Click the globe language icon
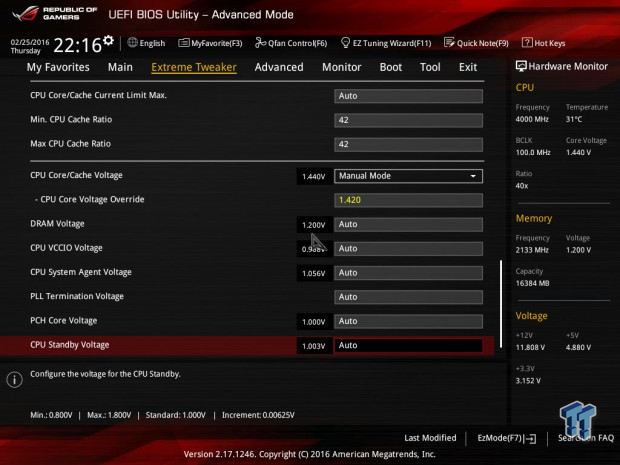 [132, 43]
